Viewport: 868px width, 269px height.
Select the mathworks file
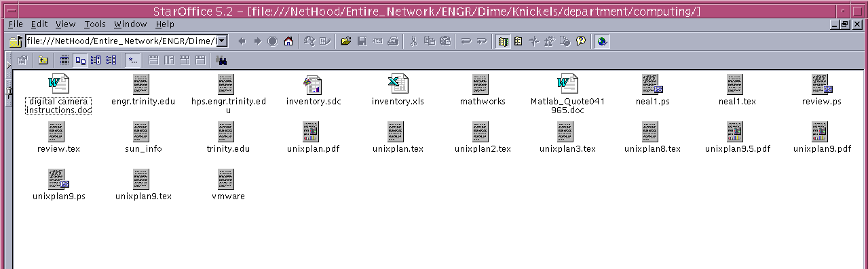coord(483,90)
